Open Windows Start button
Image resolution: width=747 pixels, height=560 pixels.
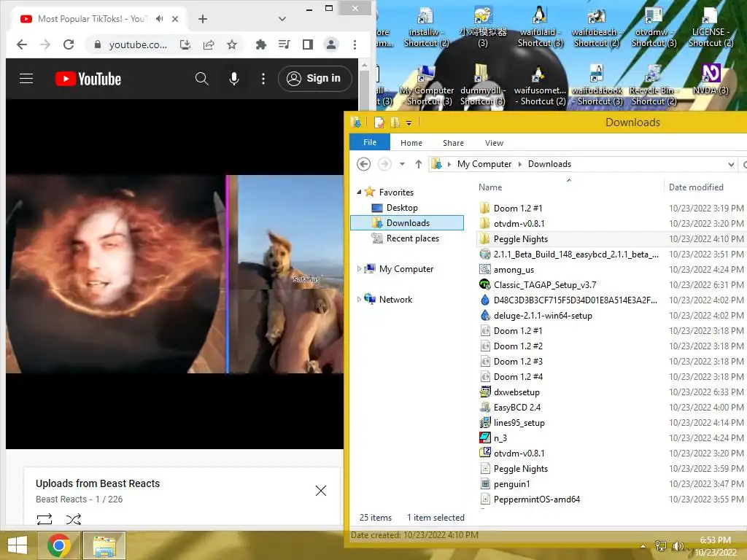point(18,545)
